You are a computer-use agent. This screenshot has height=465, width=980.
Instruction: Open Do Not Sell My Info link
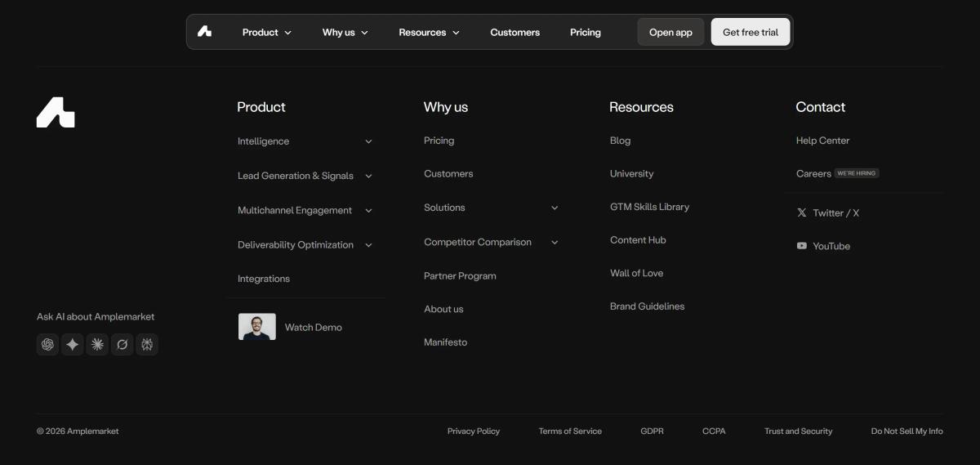906,431
